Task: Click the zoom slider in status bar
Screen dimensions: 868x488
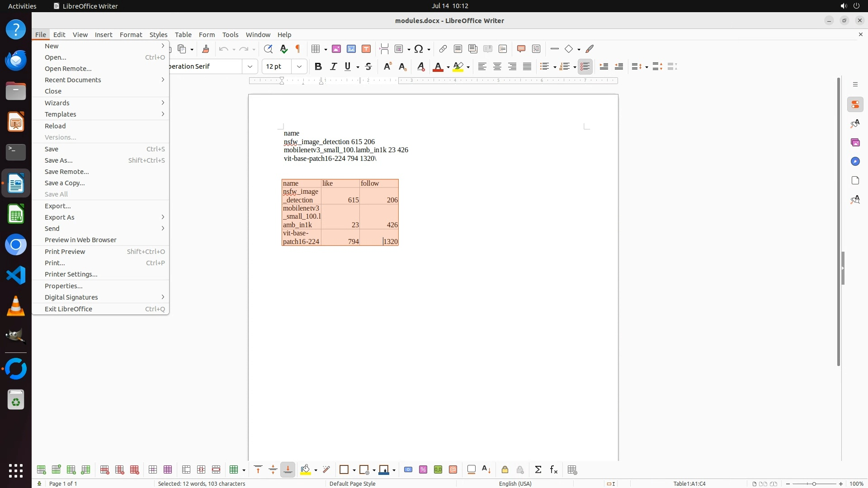Action: click(x=814, y=483)
